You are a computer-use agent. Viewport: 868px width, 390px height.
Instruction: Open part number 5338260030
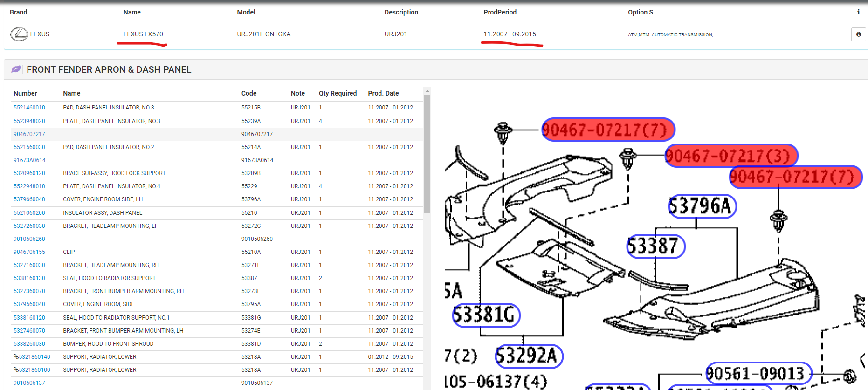click(29, 344)
